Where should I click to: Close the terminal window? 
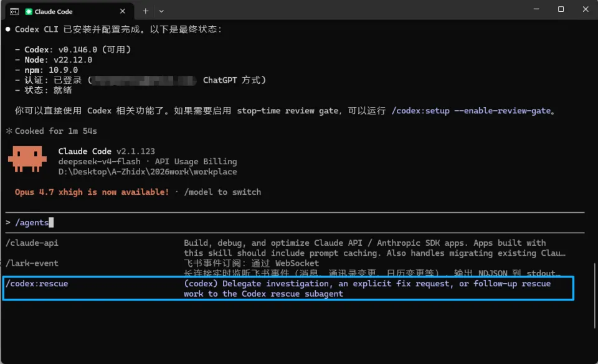(x=586, y=9)
